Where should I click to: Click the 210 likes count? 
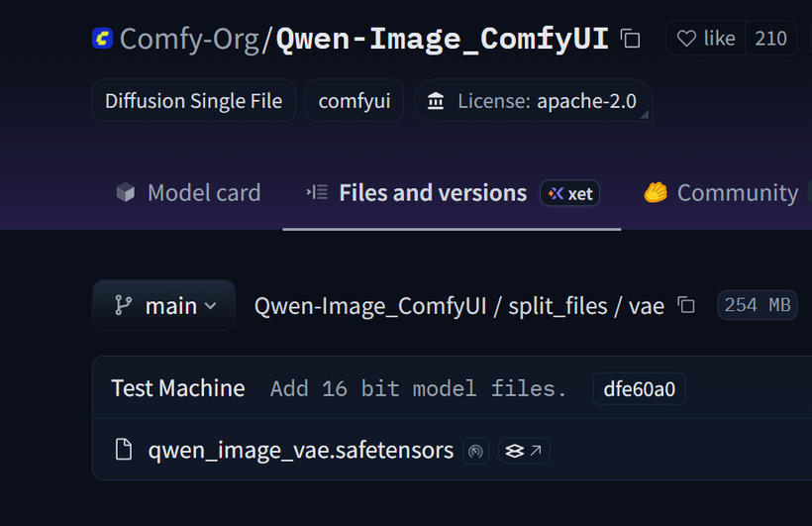pyautogui.click(x=770, y=39)
